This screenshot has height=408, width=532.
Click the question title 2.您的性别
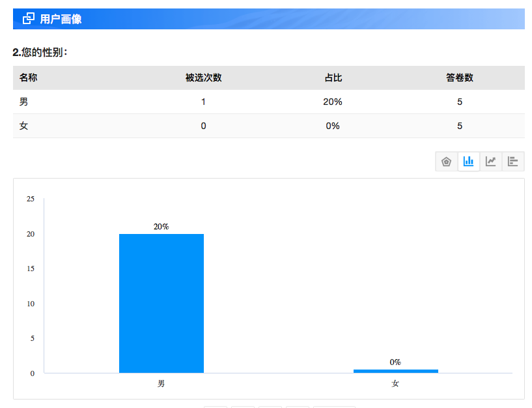(x=40, y=52)
